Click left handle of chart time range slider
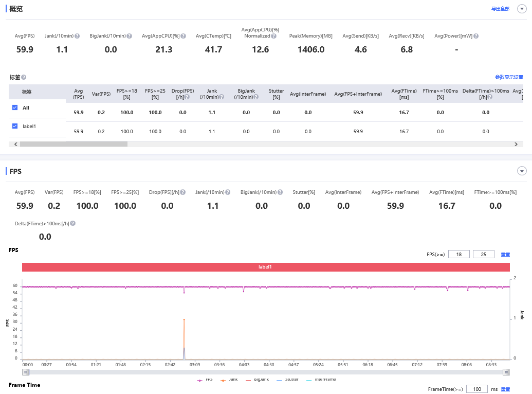Image resolution: width=532 pixels, height=394 pixels. point(25,372)
